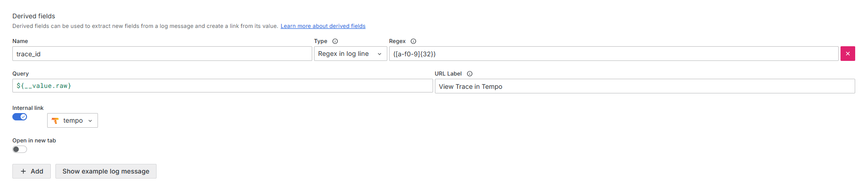
Task: Click the Open in new tab label
Action: click(x=34, y=141)
